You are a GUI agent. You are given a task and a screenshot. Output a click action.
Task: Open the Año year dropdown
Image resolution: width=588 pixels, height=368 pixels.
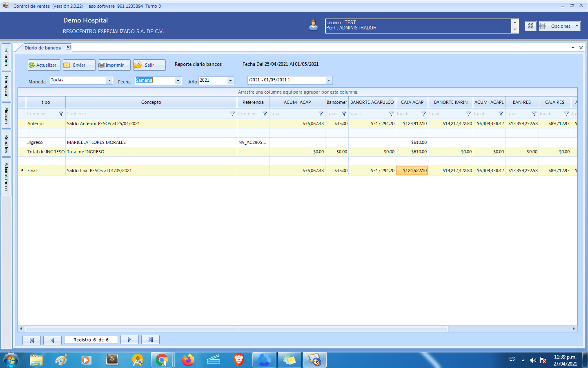point(230,81)
